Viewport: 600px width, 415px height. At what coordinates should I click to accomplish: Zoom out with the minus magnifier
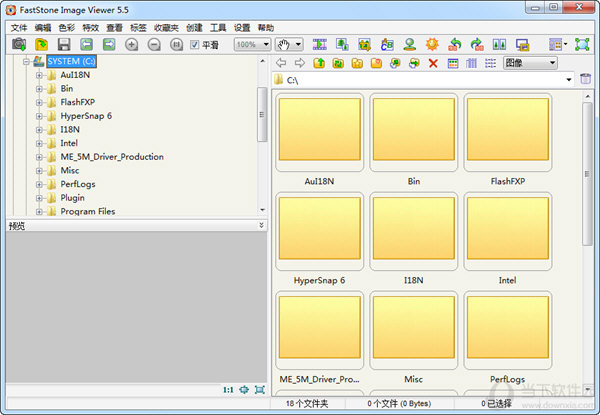point(154,44)
